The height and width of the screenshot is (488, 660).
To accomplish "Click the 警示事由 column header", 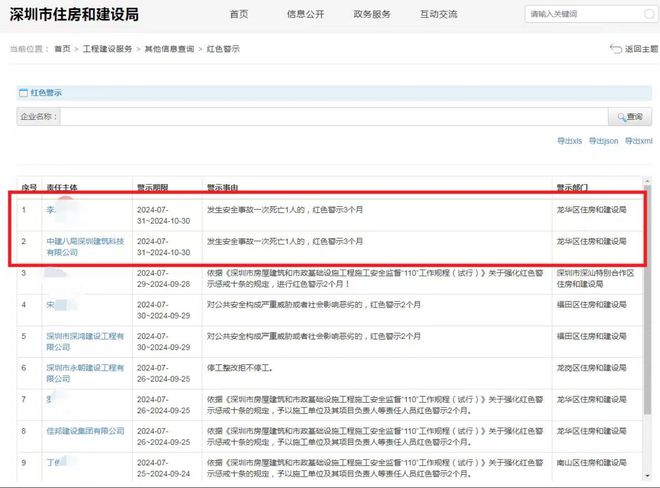I will [x=222, y=187].
